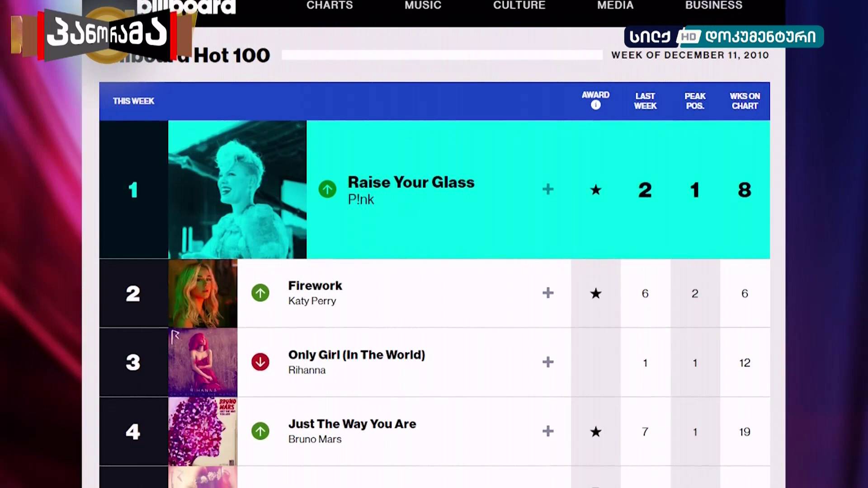The image size is (868, 488).
Task: Click red down arrow beside Only Girl
Action: [x=260, y=362]
